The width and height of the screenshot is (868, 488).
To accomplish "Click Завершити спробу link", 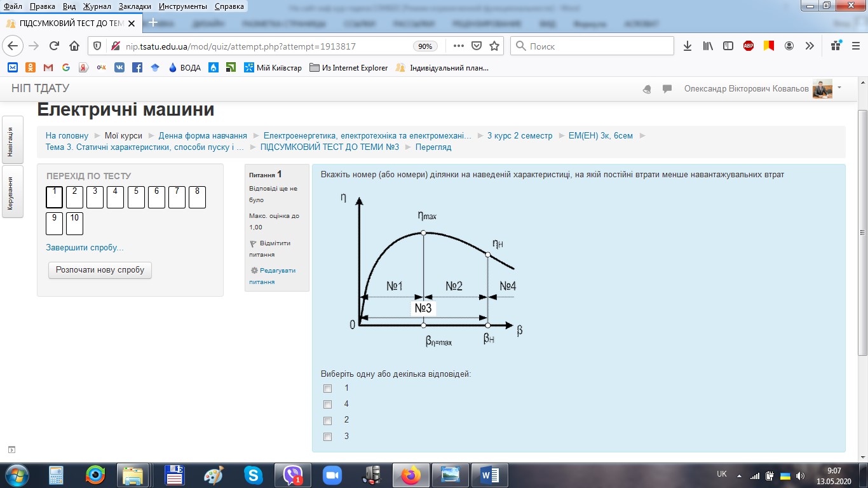I will pyautogui.click(x=85, y=247).
